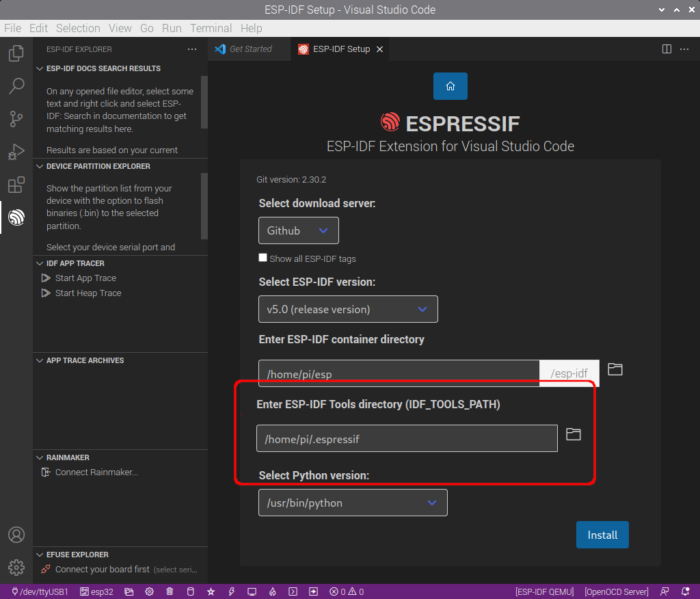
Task: Toggle the OpenOCD Server status item
Action: (616, 591)
